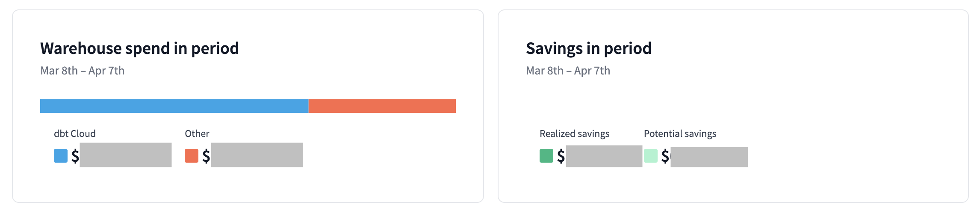
Task: Click the dark green Realized savings swatch
Action: (546, 156)
